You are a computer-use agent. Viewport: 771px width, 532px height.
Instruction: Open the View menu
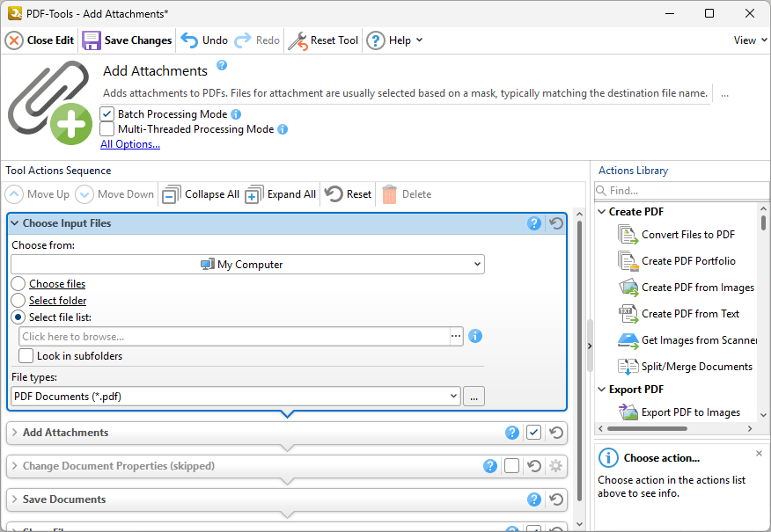pyautogui.click(x=751, y=40)
